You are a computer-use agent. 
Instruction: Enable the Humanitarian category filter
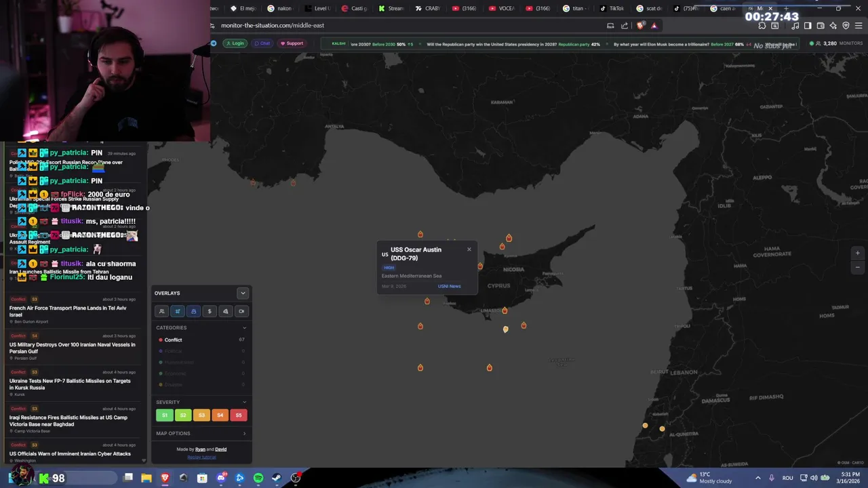(x=201, y=362)
